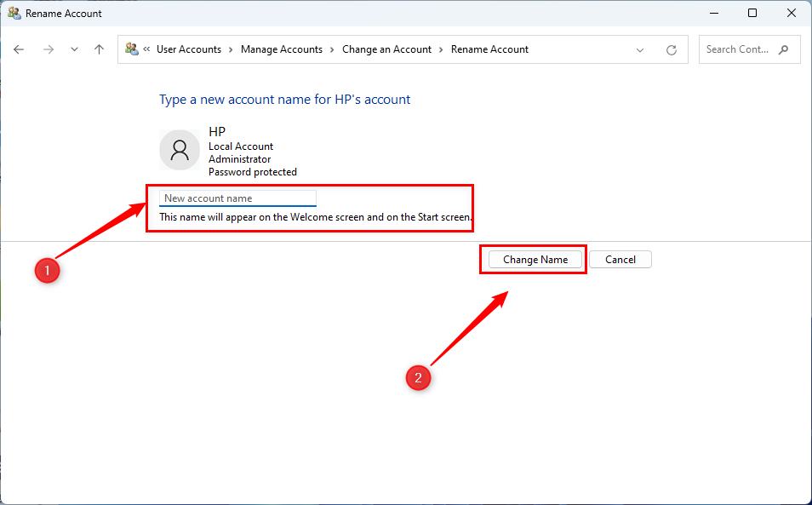812x505 pixels.
Task: Refresh the Rename Account page
Action: click(x=672, y=49)
